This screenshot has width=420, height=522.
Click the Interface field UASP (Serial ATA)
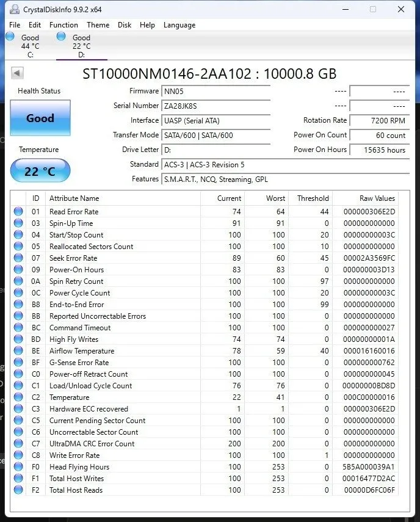tap(215, 120)
